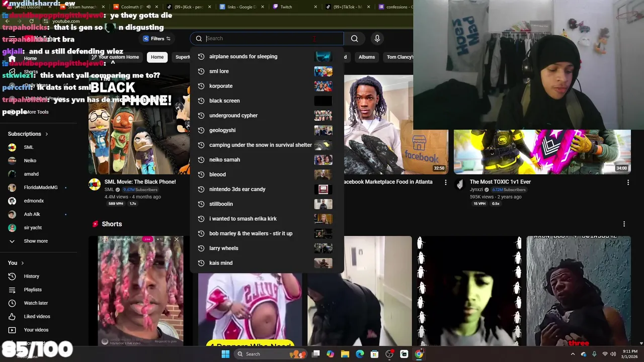This screenshot has width=644, height=362.
Task: Expand the 'You' section chevron
Action: [x=23, y=263]
